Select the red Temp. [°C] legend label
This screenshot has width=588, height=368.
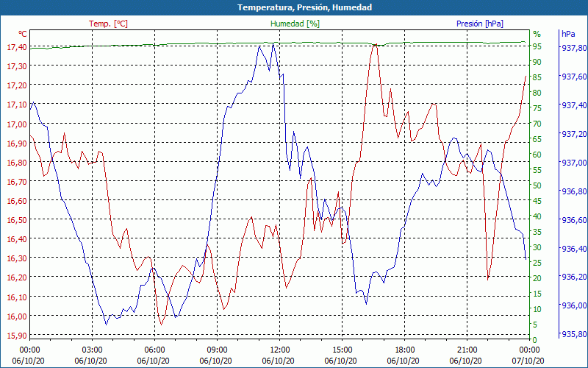[x=108, y=24]
